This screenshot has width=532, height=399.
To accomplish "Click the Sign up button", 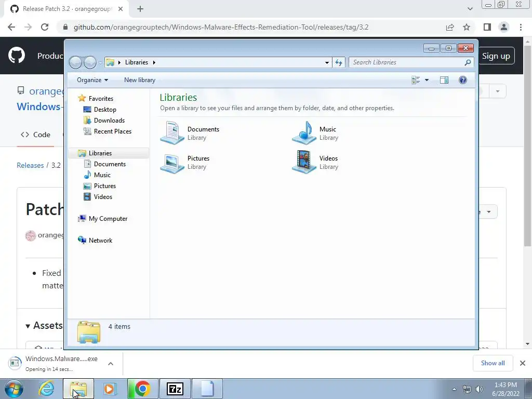I will (x=496, y=56).
